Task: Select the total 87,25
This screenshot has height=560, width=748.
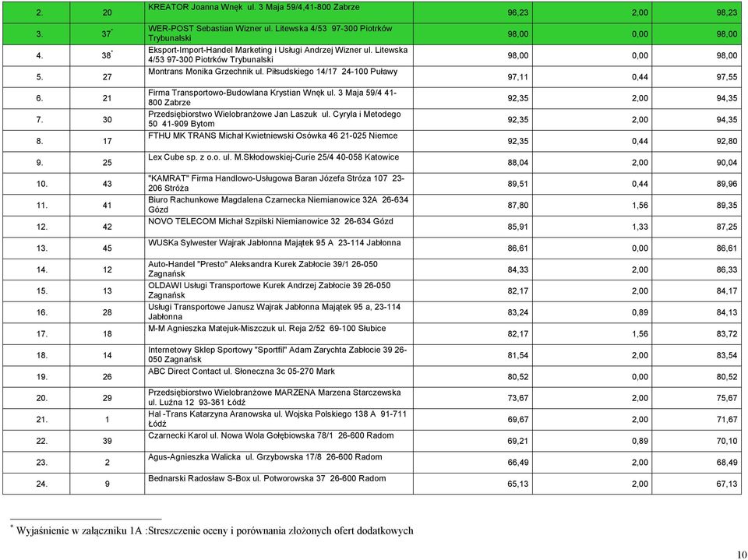Action: pos(726,227)
